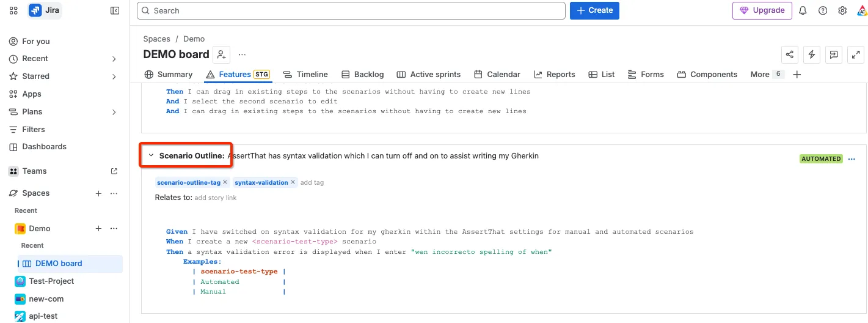Open the Calendar tab
The width and height of the screenshot is (868, 323).
pos(497,75)
